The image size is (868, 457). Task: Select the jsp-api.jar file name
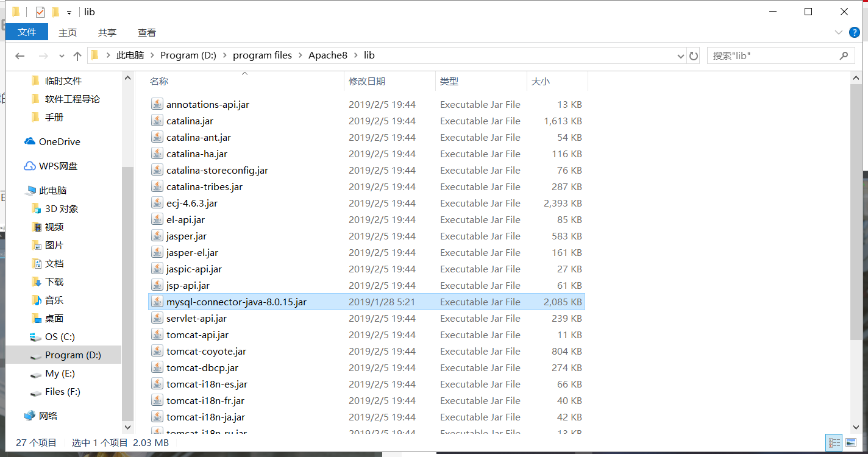[x=188, y=285]
